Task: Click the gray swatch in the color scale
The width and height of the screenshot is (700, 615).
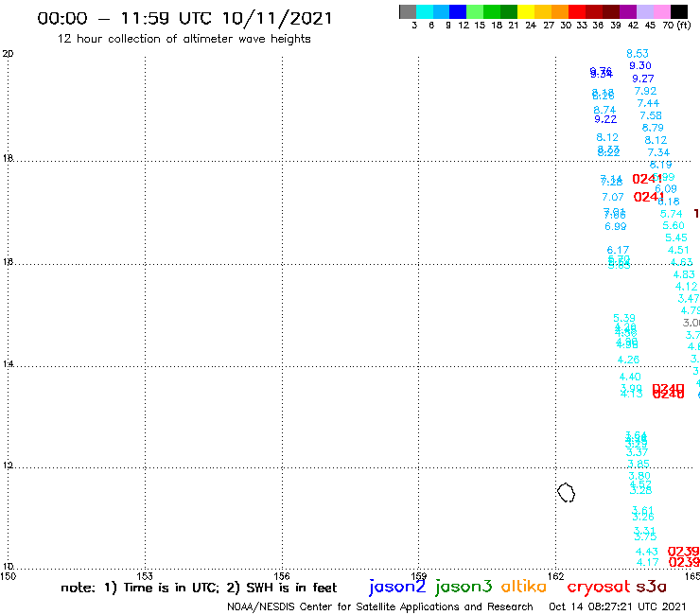Action: click(x=408, y=11)
